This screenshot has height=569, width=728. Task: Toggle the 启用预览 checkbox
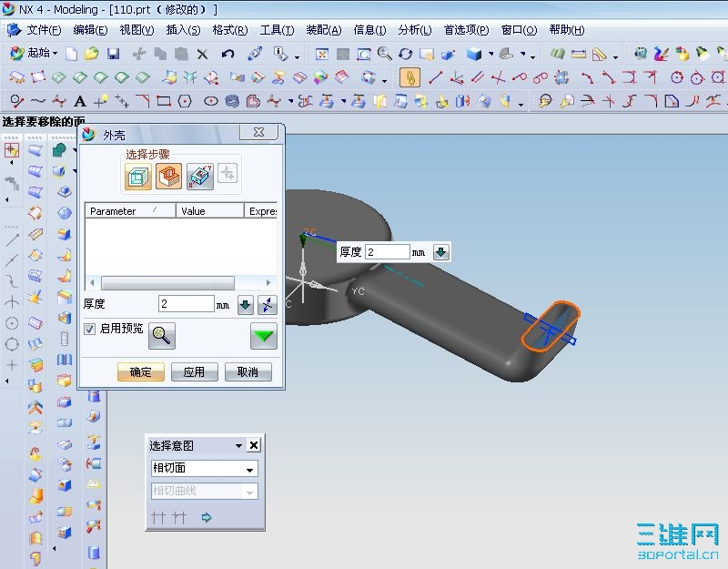click(89, 329)
